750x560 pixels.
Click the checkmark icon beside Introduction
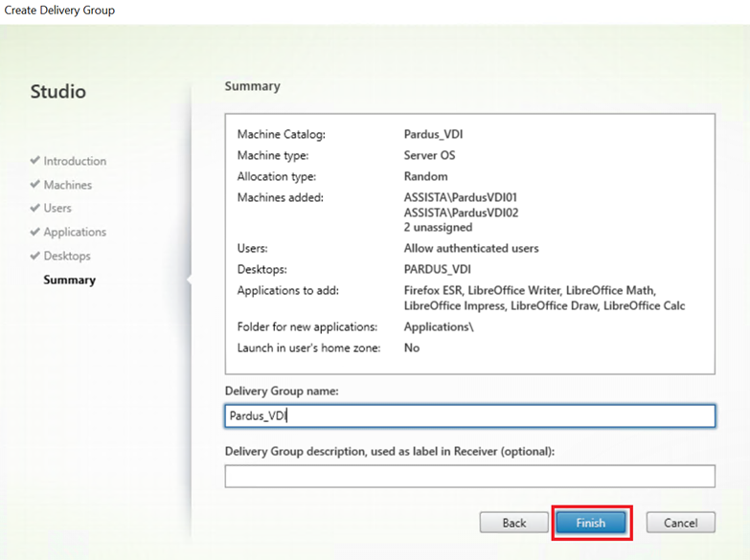(34, 160)
